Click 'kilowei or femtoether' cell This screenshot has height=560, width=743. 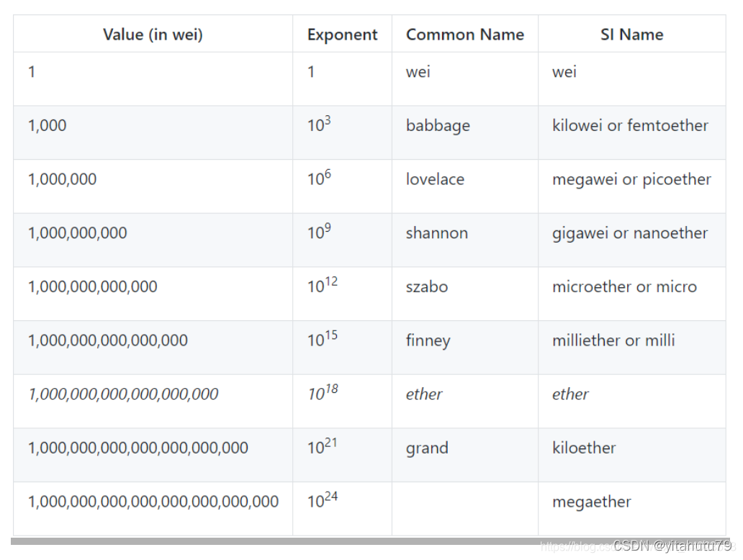tap(630, 125)
